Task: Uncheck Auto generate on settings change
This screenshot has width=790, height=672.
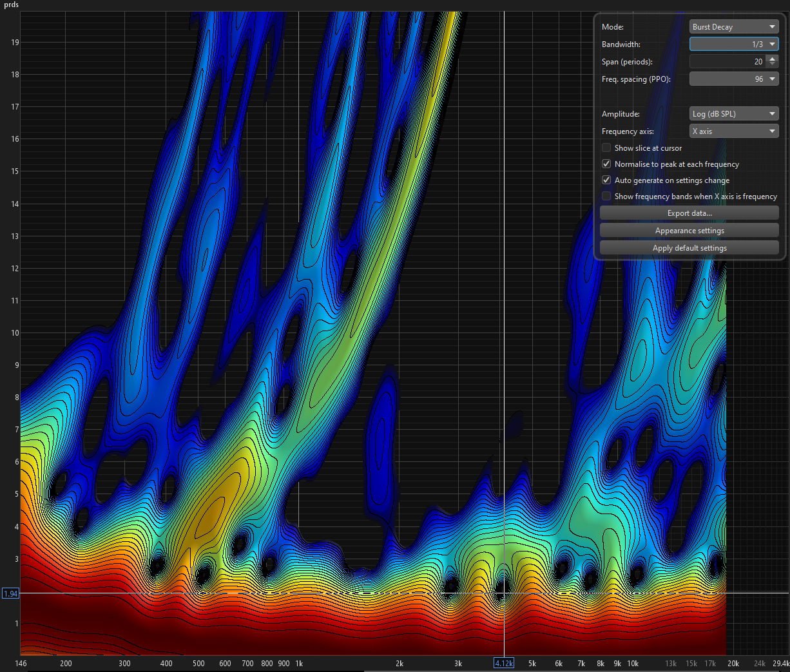Action: pos(606,180)
